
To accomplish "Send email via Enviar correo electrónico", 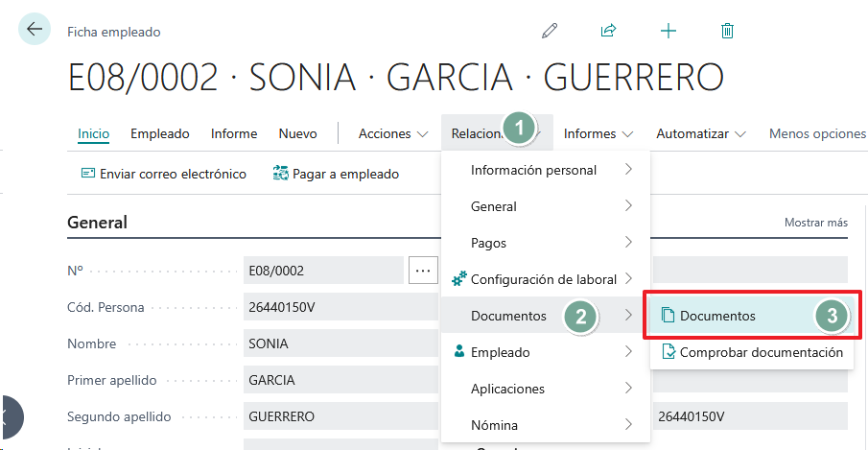I will pos(164,174).
